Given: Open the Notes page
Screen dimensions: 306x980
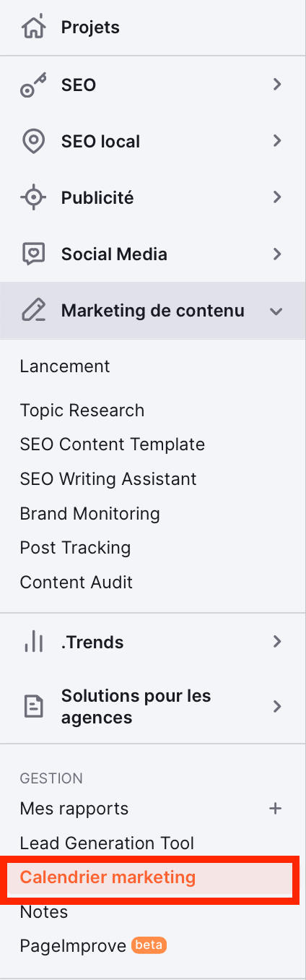Looking at the screenshot, I should pyautogui.click(x=44, y=913).
